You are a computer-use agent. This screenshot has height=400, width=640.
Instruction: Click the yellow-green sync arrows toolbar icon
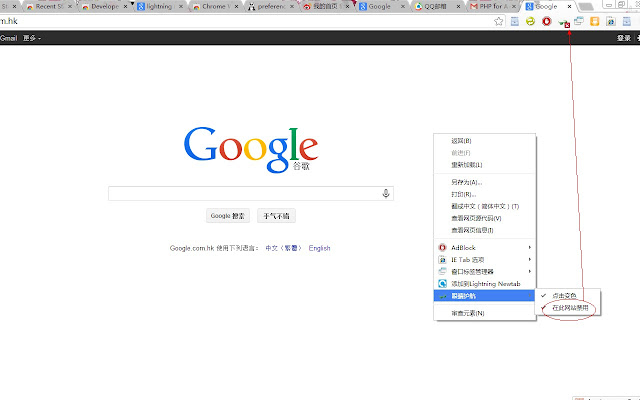point(530,21)
